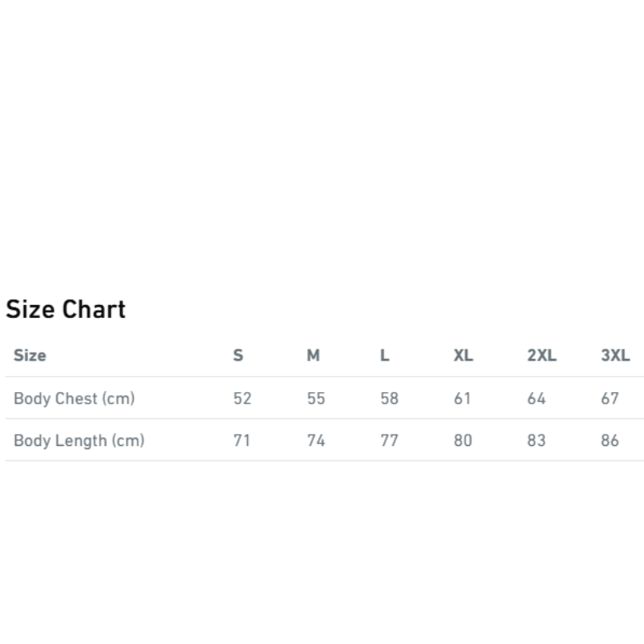644x644 pixels.
Task: Select the Size column header
Action: click(x=30, y=355)
